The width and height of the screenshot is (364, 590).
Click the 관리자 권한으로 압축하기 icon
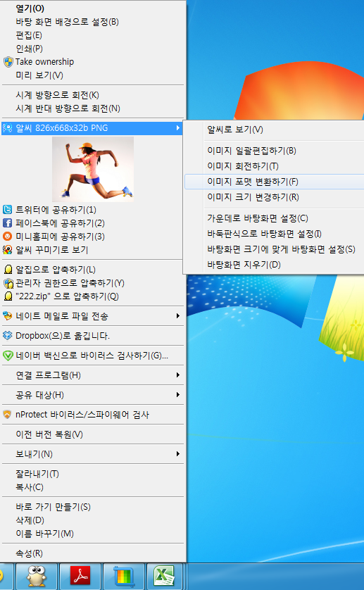pyautogui.click(x=8, y=283)
